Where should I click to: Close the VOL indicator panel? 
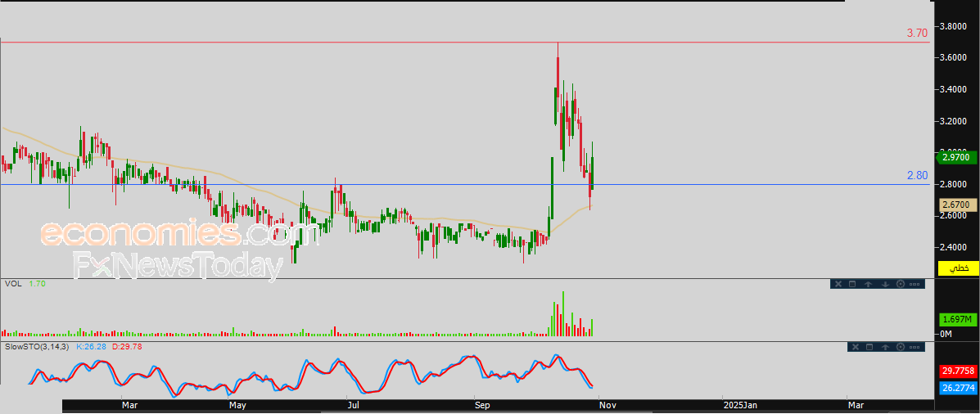(838, 284)
